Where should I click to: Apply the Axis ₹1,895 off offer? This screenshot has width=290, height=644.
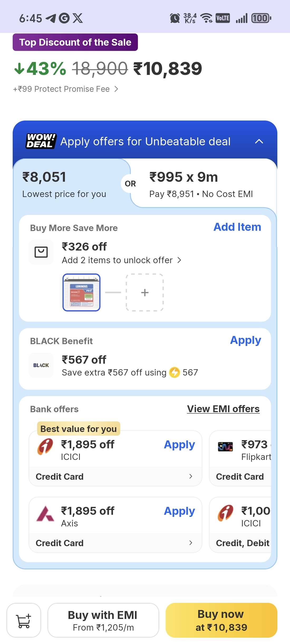pos(179,511)
